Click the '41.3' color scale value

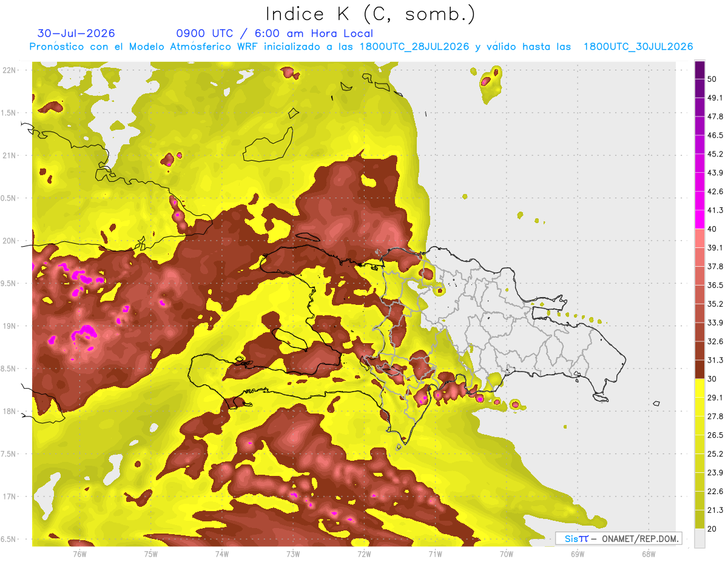pos(715,210)
